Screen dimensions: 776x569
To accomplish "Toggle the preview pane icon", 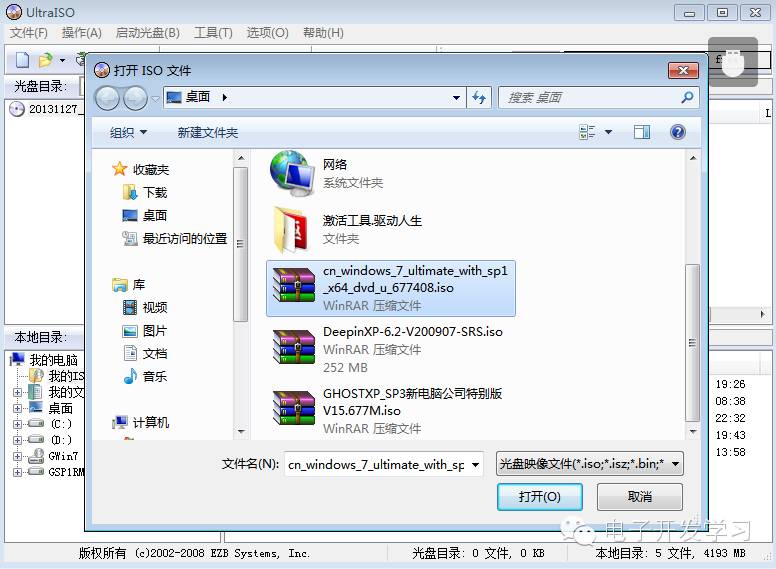I will (642, 132).
